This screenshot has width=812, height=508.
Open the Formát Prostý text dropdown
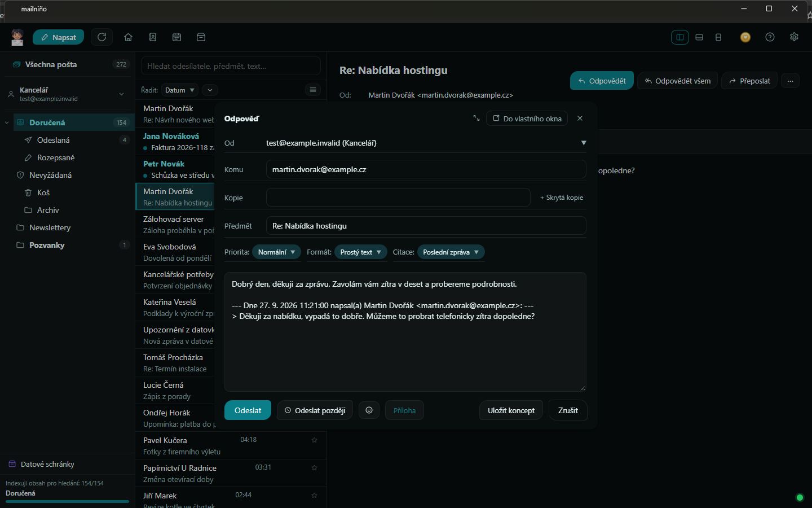(x=361, y=252)
